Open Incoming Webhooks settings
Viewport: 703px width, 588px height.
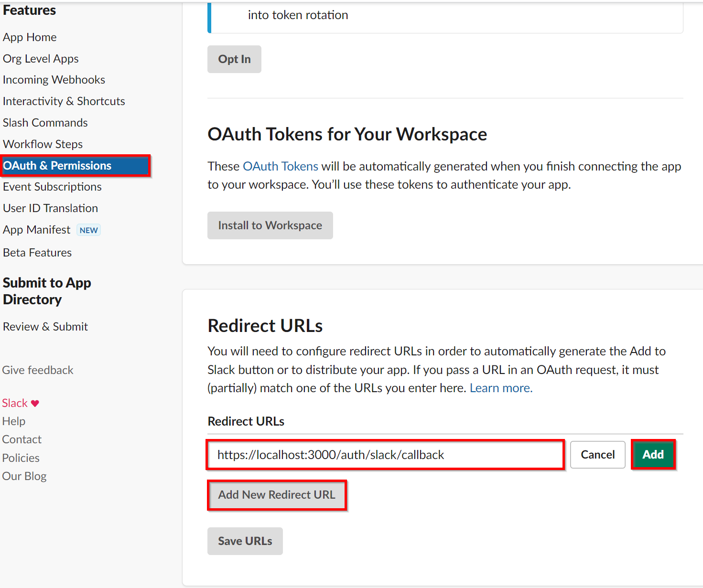[x=54, y=80]
